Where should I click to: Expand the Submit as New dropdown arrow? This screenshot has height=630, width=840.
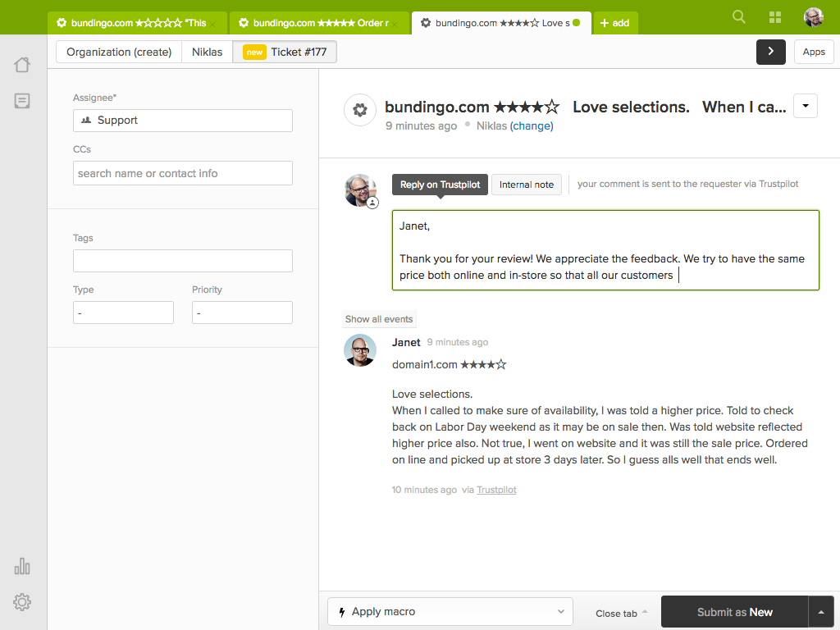820,611
